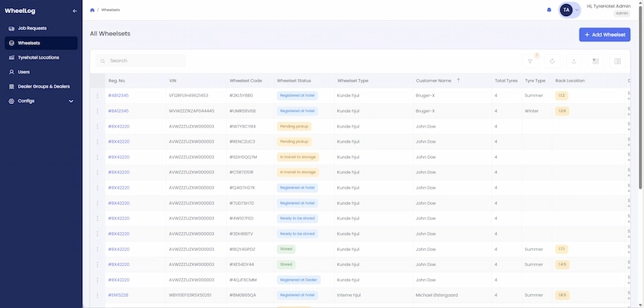Click the Interne hjul wheelset type
644x308 pixels.
click(x=349, y=295)
